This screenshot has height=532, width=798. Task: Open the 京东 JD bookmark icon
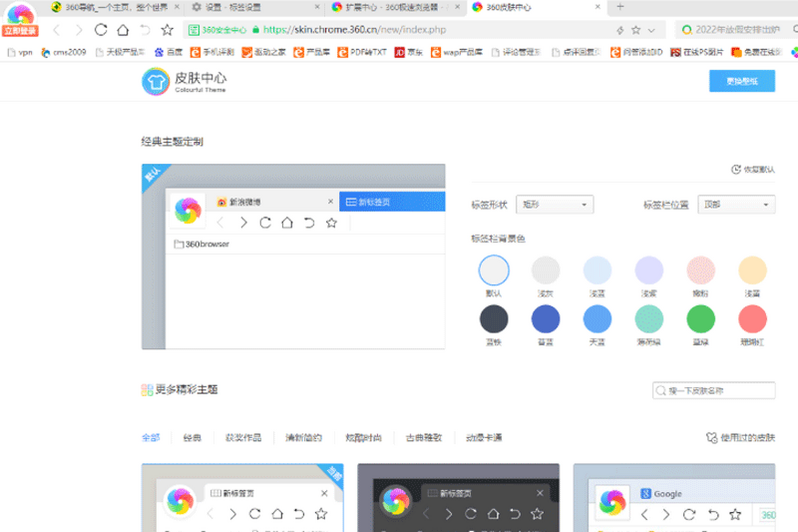400,52
